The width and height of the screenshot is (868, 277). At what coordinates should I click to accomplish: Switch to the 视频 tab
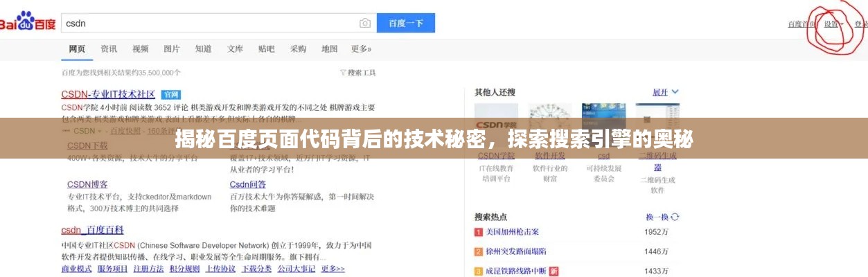tap(140, 48)
